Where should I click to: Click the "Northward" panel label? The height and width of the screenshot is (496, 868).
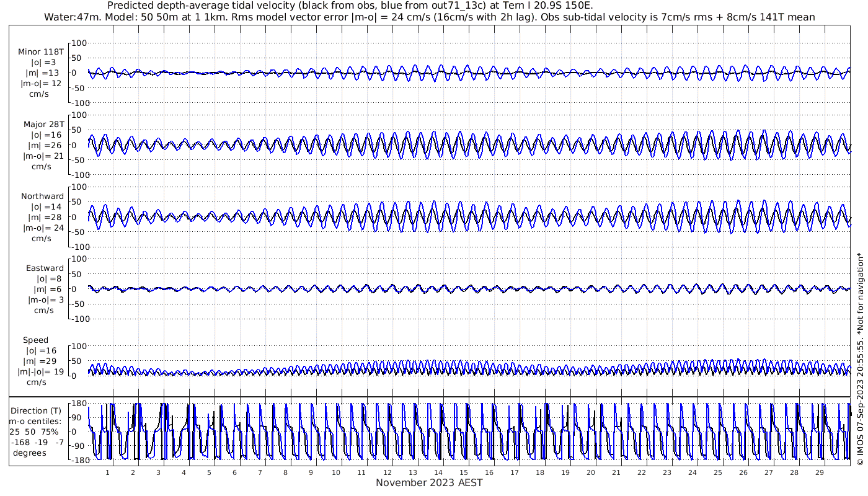pyautogui.click(x=42, y=197)
